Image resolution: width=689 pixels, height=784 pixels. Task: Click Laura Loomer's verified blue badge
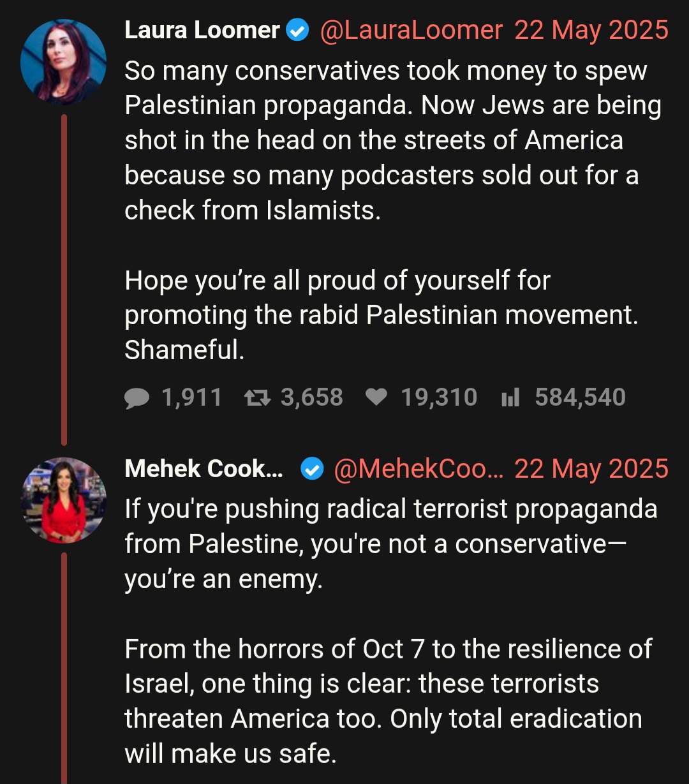[298, 30]
